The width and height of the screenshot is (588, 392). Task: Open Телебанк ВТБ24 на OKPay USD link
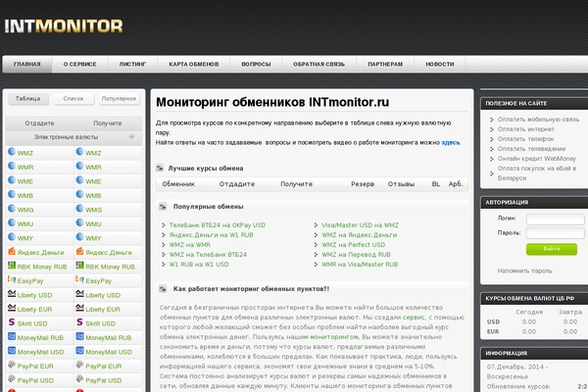[218, 225]
